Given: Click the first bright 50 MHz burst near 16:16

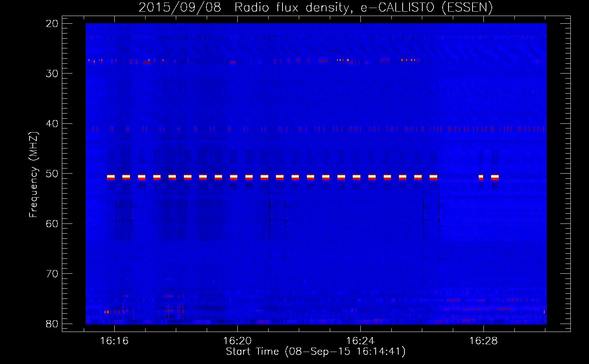Looking at the screenshot, I should click(x=111, y=177).
